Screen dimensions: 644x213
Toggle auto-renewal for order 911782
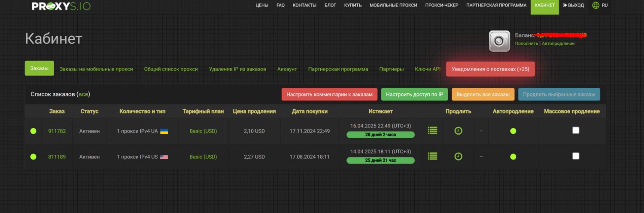(513, 131)
